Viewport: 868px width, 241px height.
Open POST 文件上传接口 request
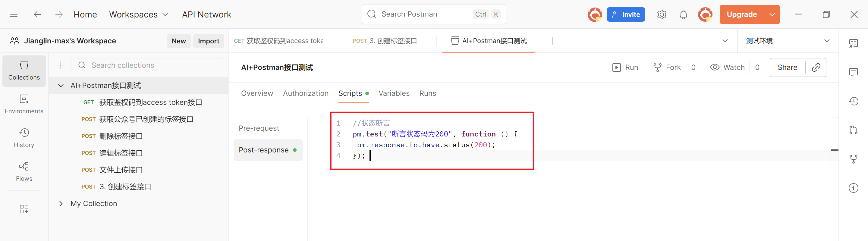139,170
